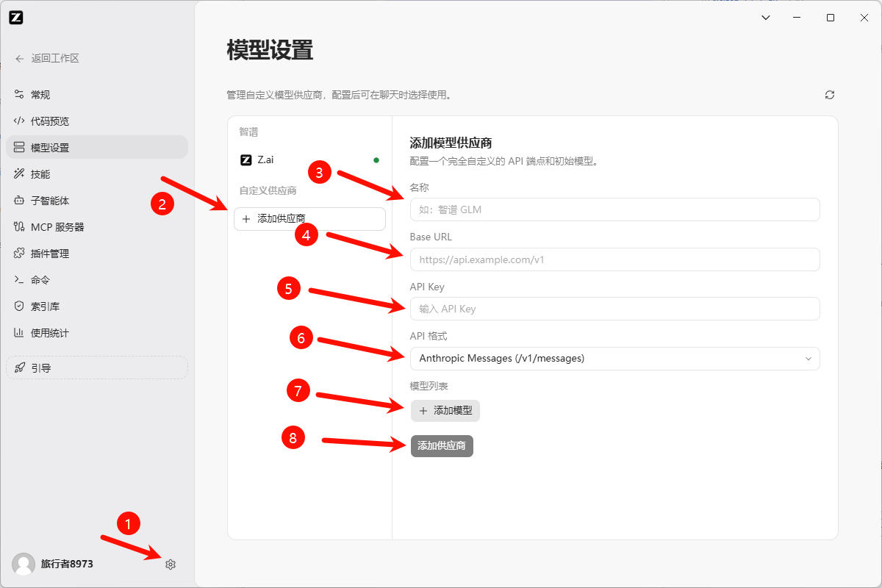The image size is (882, 588).
Task: Click the 技能 magic wand icon
Action: (x=19, y=174)
